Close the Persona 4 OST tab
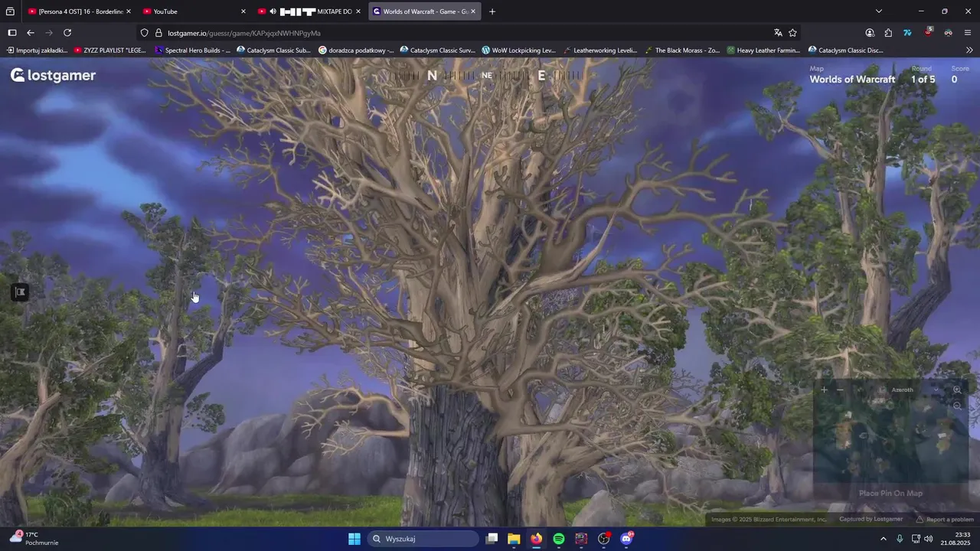This screenshot has width=980, height=551. pyautogui.click(x=128, y=11)
